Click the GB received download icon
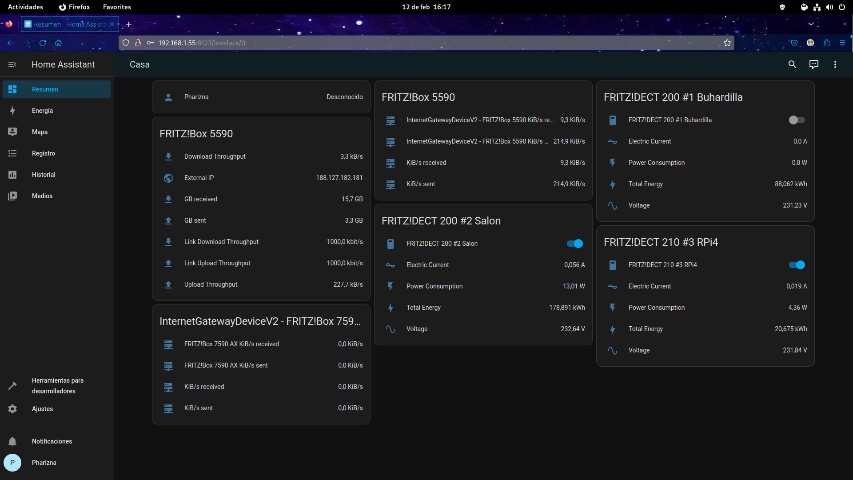853x480 pixels. [168, 199]
